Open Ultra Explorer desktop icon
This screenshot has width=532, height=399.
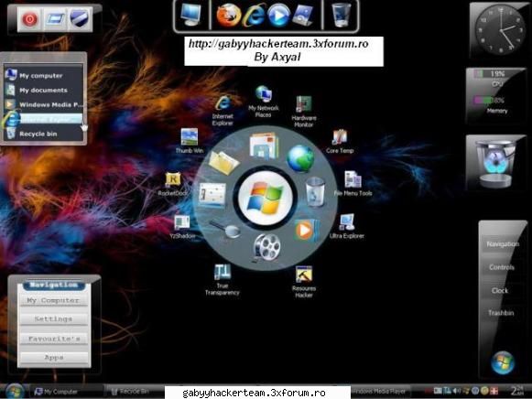347,226
